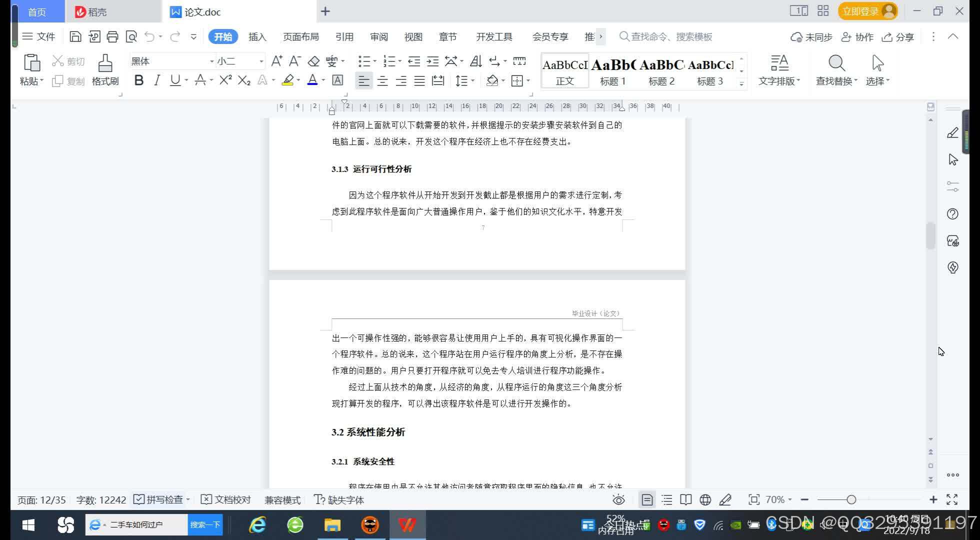Expand the bullet list options arrow

(x=374, y=61)
